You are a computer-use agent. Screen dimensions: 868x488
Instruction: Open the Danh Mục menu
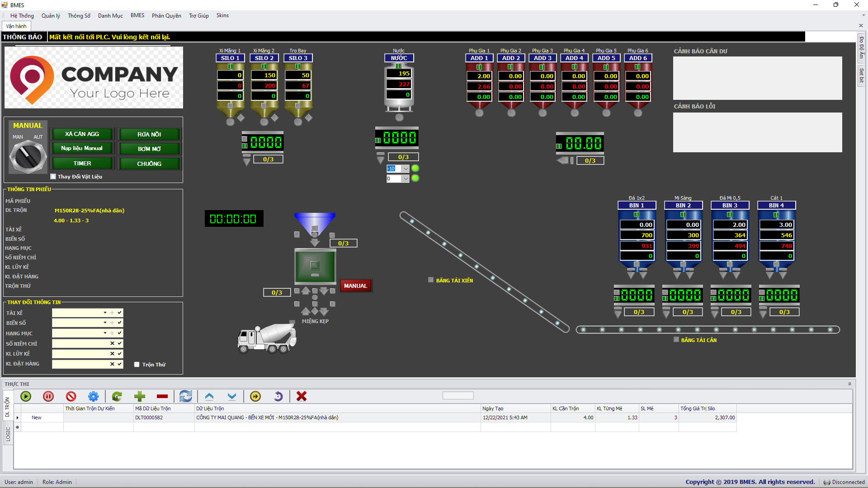110,15
